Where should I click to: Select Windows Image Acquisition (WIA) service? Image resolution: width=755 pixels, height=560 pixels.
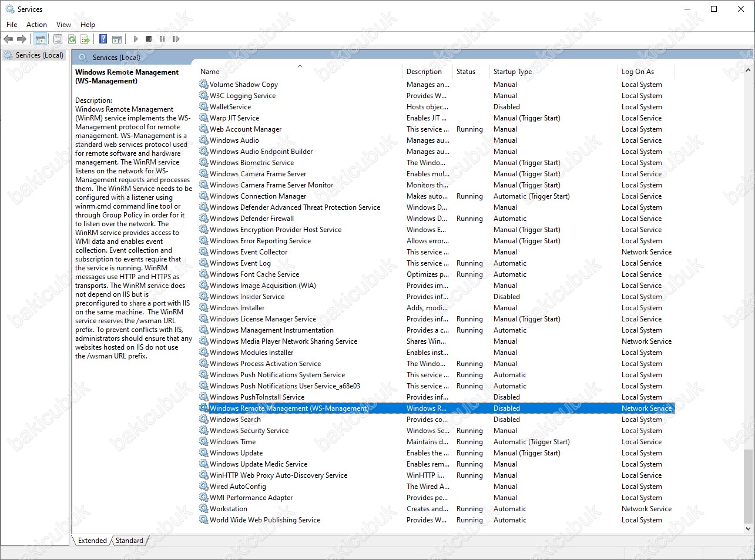(437, 285)
